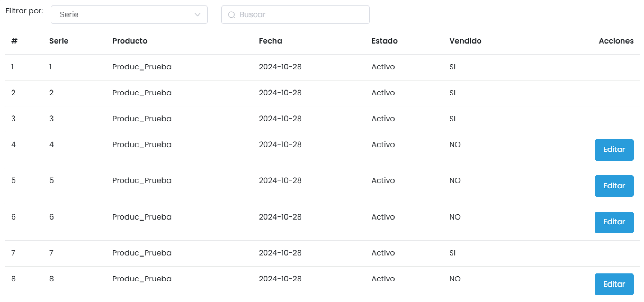
Task: Click the NO value in row 4
Action: click(x=455, y=144)
